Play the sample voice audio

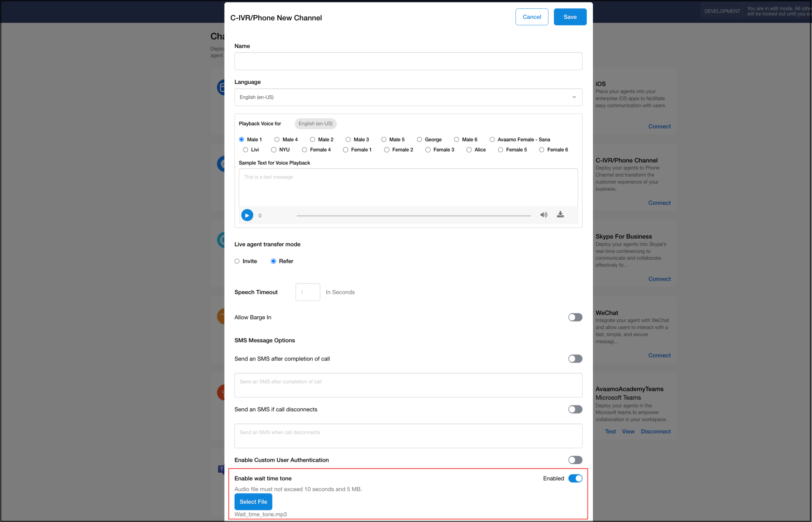click(247, 215)
